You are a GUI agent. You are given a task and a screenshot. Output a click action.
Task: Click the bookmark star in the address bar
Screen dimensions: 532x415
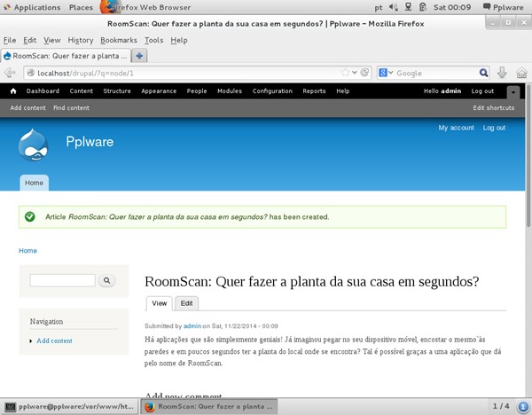(x=345, y=73)
